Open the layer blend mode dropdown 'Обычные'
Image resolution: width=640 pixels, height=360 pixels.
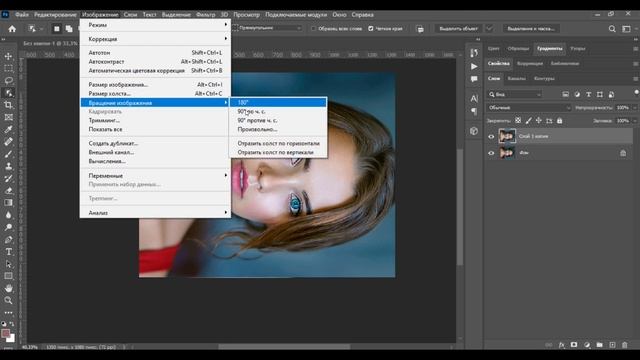point(529,108)
